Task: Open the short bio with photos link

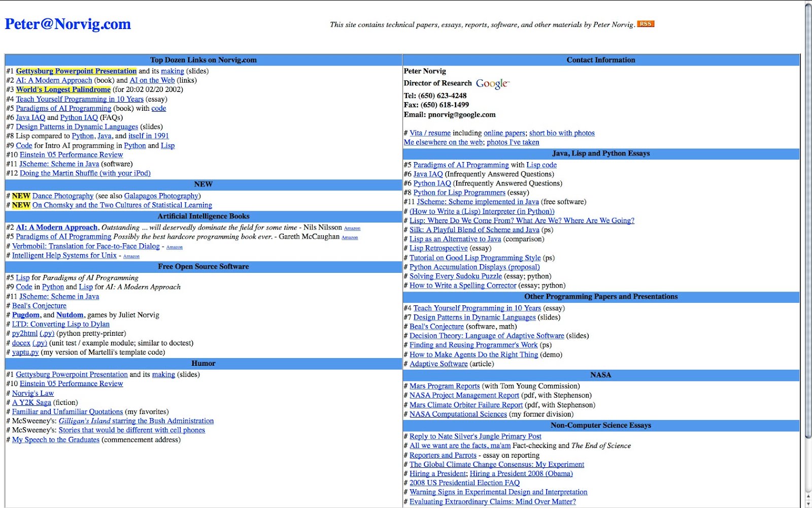Action: [562, 133]
